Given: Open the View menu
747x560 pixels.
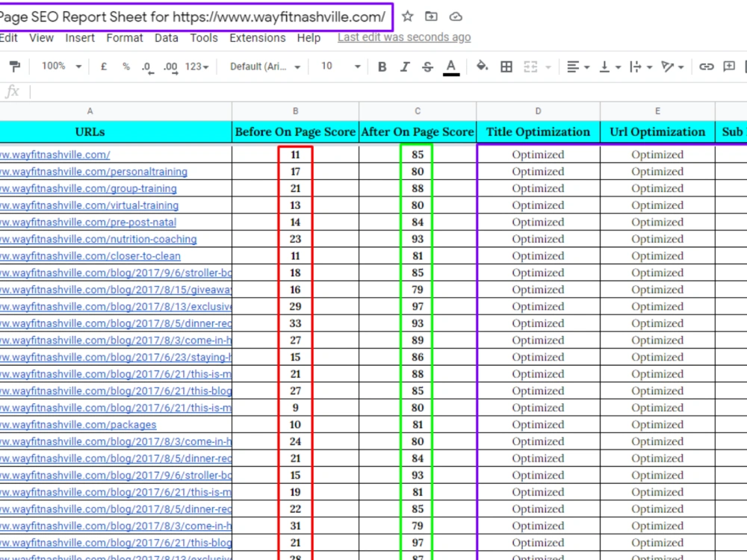Looking at the screenshot, I should tap(41, 37).
